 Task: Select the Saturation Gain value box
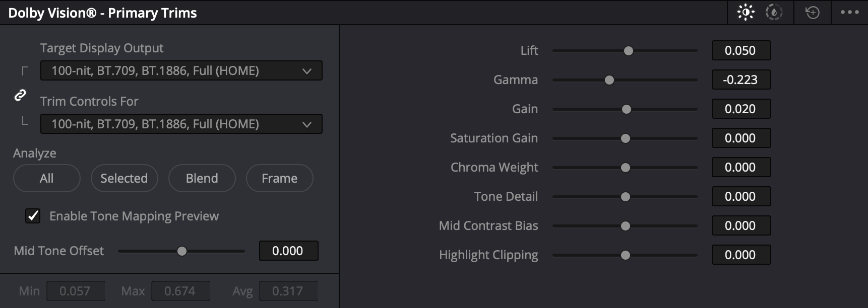coord(740,138)
